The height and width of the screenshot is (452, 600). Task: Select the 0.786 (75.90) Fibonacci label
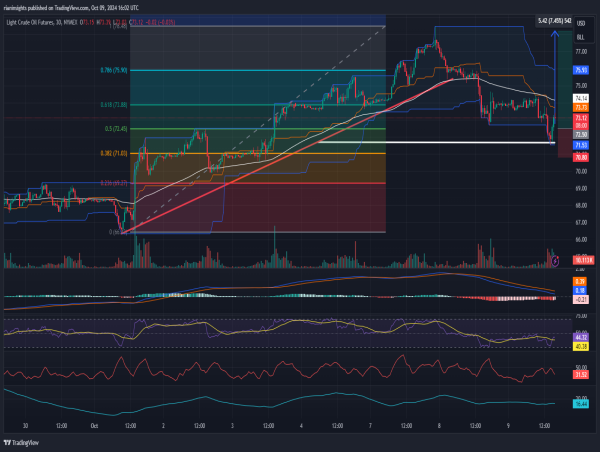pos(114,70)
